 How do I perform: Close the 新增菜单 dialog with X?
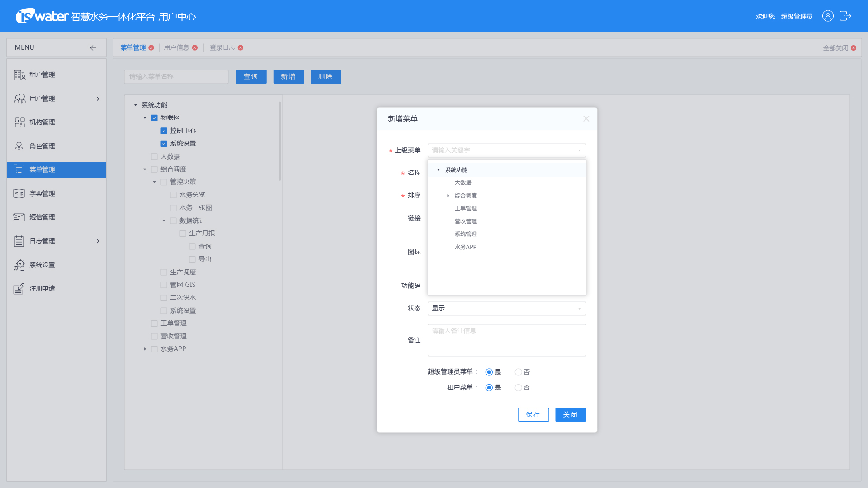(586, 118)
